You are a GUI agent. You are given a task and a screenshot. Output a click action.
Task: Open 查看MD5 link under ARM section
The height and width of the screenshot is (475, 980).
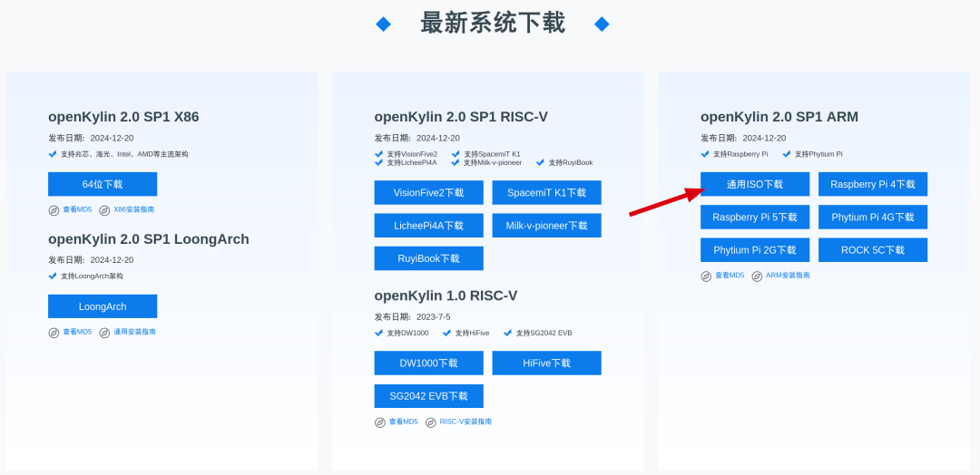tap(730, 276)
